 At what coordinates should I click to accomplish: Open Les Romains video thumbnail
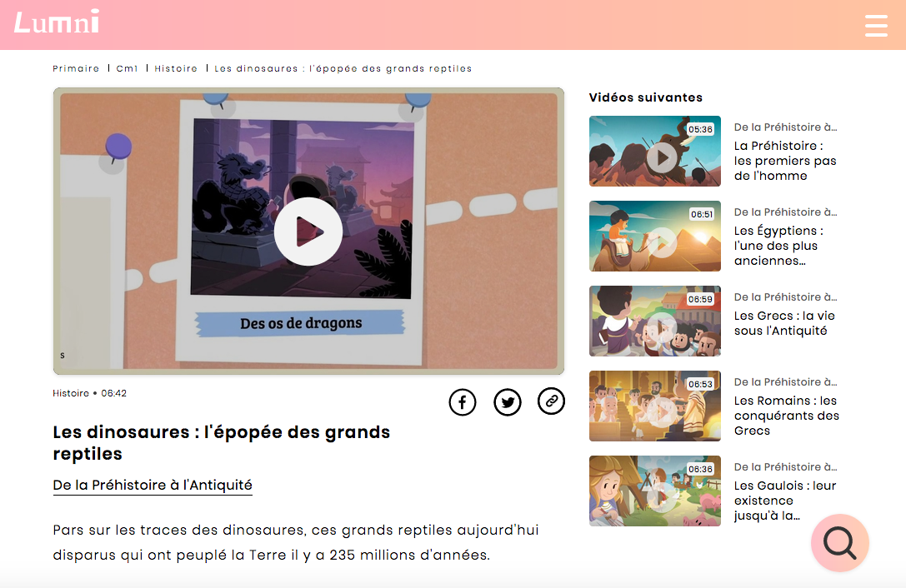point(654,406)
